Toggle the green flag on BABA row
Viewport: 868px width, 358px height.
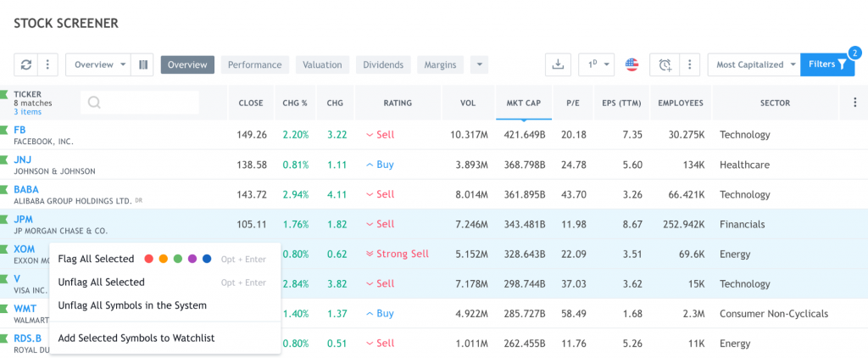[x=4, y=190]
